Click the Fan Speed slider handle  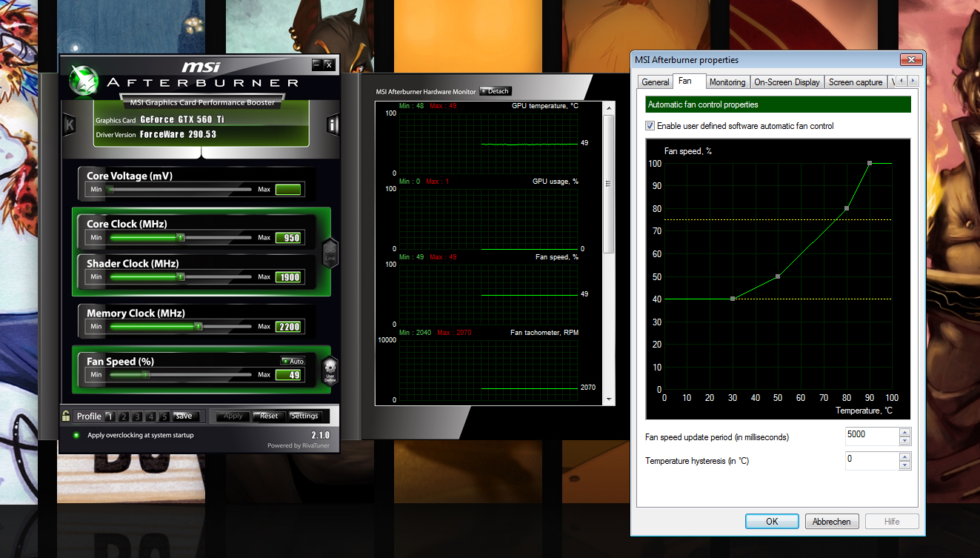tap(147, 375)
